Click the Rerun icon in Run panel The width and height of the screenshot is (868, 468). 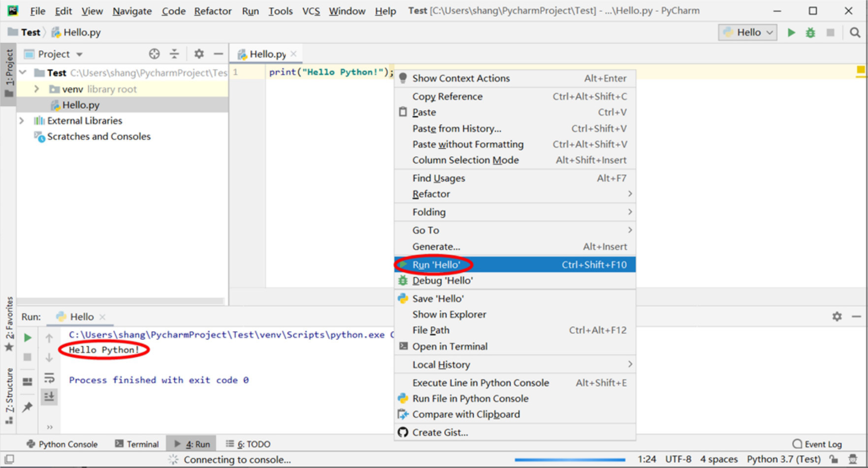pos(28,337)
